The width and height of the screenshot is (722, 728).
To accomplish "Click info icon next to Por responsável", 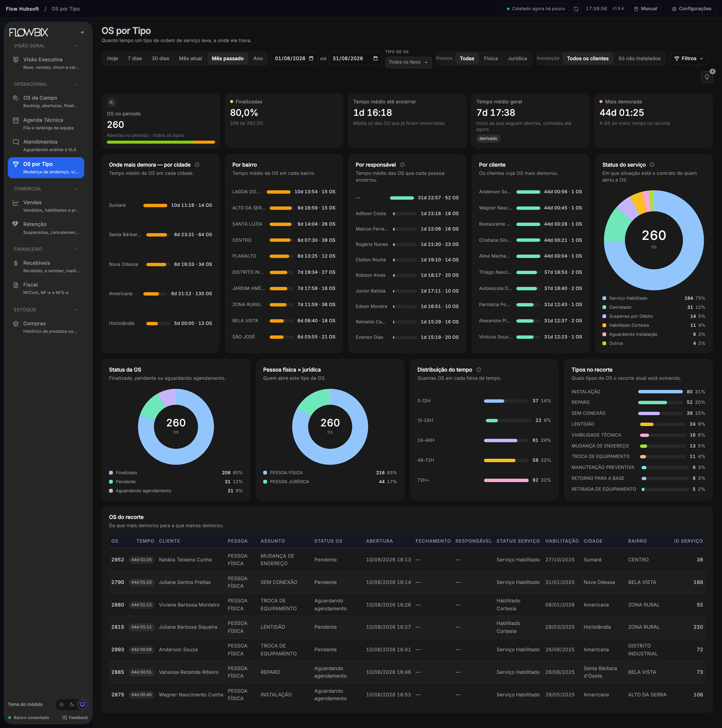I will point(402,165).
